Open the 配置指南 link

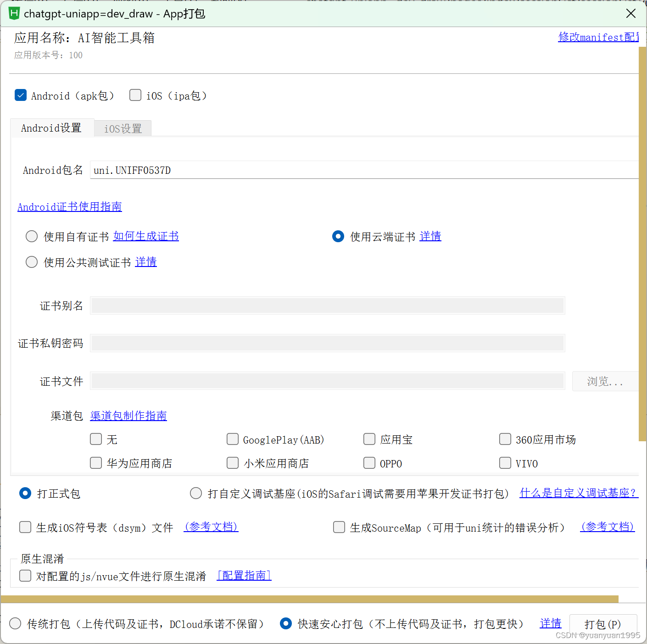coord(244,576)
